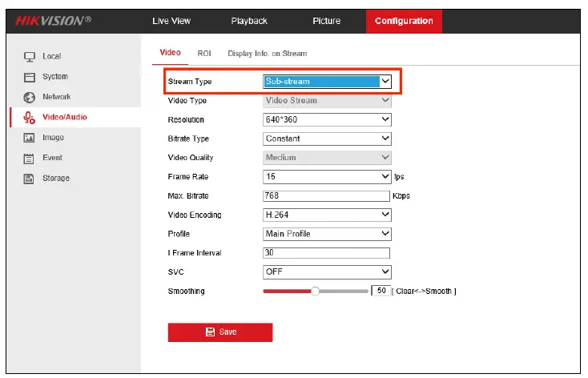Click the Stream Type label

(x=190, y=82)
